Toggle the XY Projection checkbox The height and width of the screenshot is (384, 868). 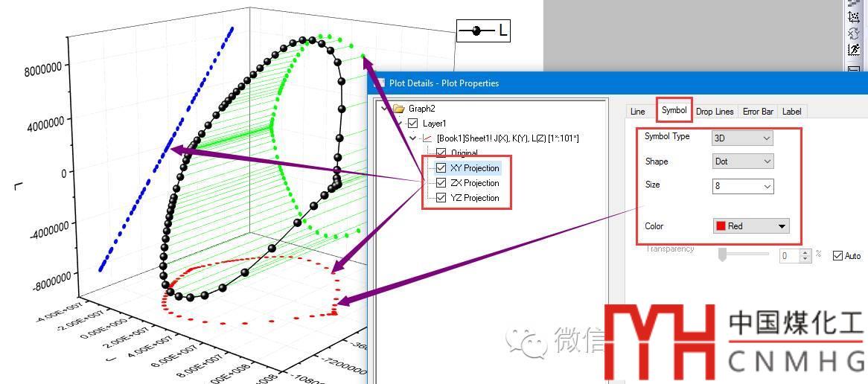441,167
